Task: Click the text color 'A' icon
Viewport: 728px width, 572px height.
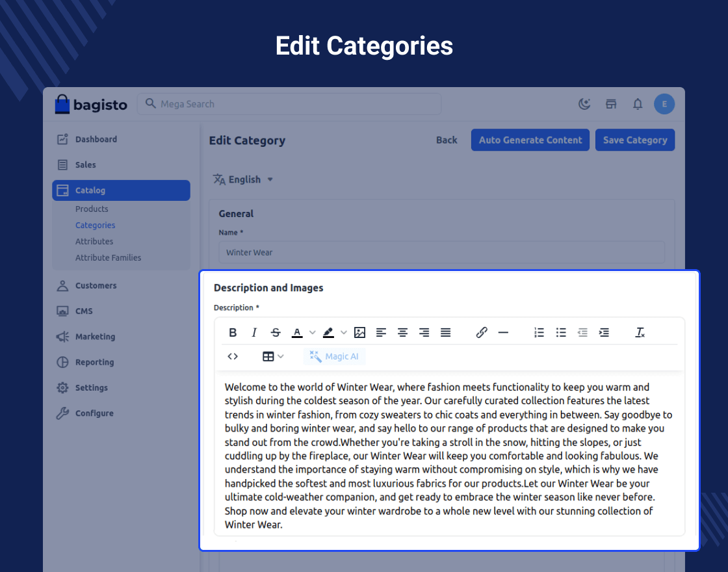Action: click(297, 332)
